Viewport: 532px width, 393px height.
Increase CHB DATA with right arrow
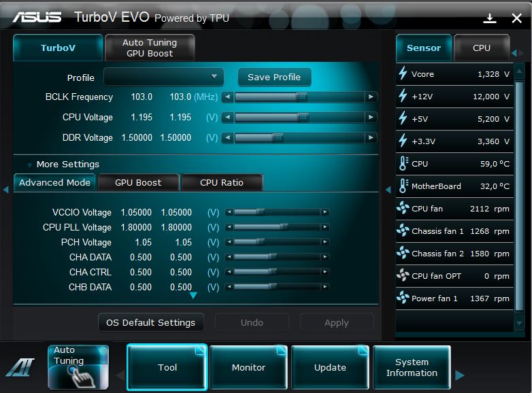[325, 286]
